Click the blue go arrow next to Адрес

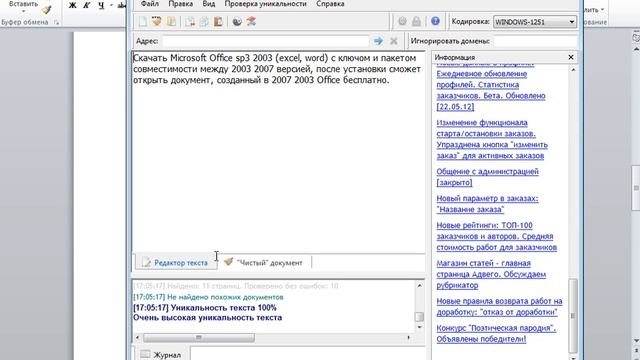coord(378,41)
